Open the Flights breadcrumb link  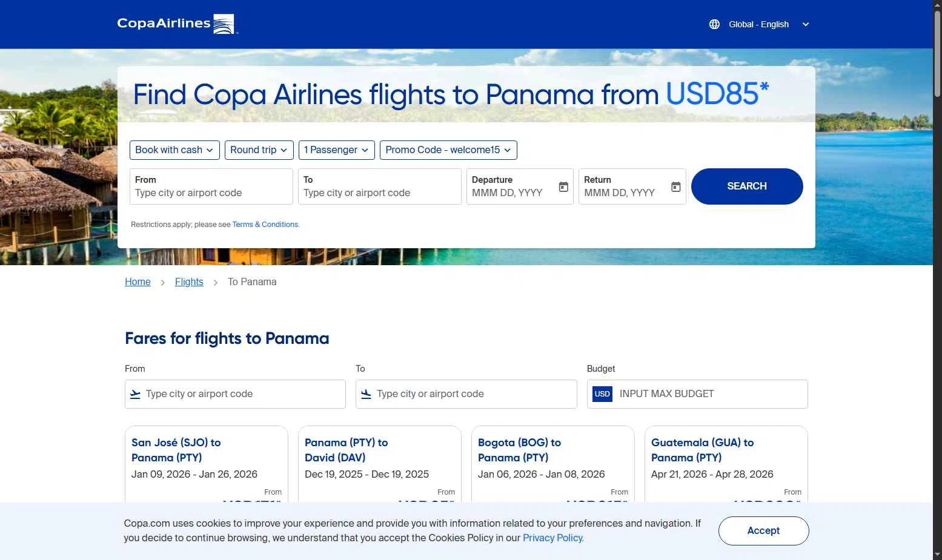[189, 282]
